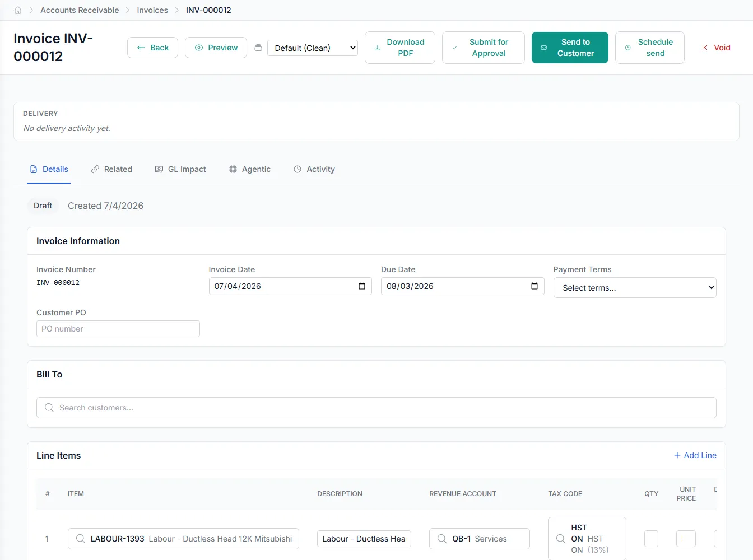Open Accounts Receivable breadcrumb link
Screen dimensions: 753x560
click(80, 10)
